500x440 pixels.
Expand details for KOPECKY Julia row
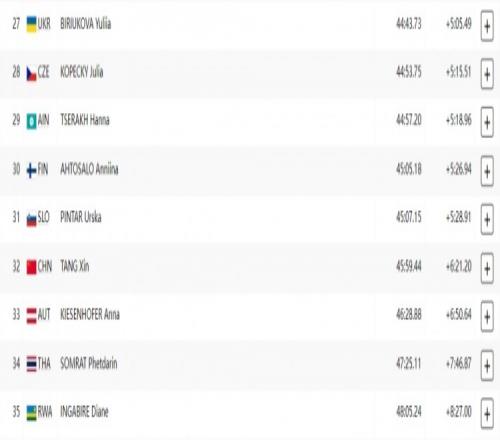(487, 74)
